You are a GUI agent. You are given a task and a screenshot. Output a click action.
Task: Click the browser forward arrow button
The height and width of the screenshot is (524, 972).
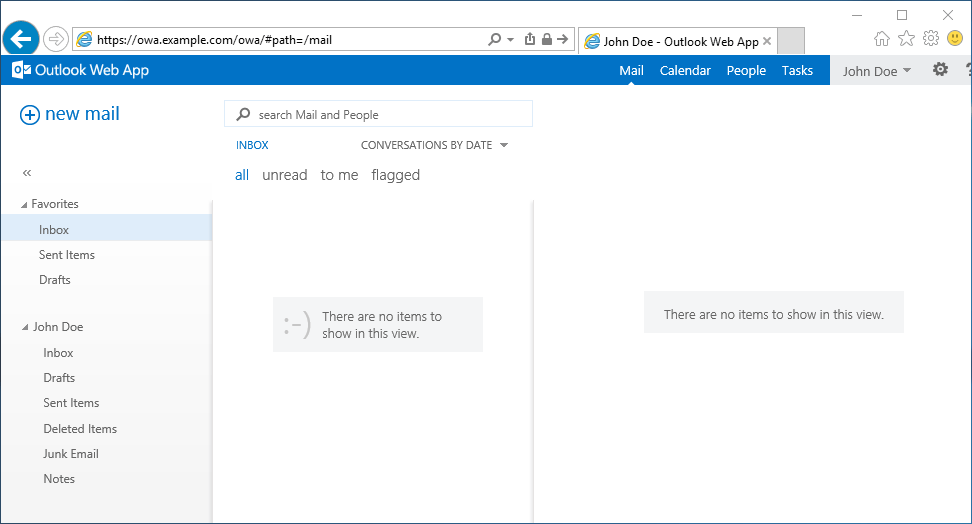point(56,40)
